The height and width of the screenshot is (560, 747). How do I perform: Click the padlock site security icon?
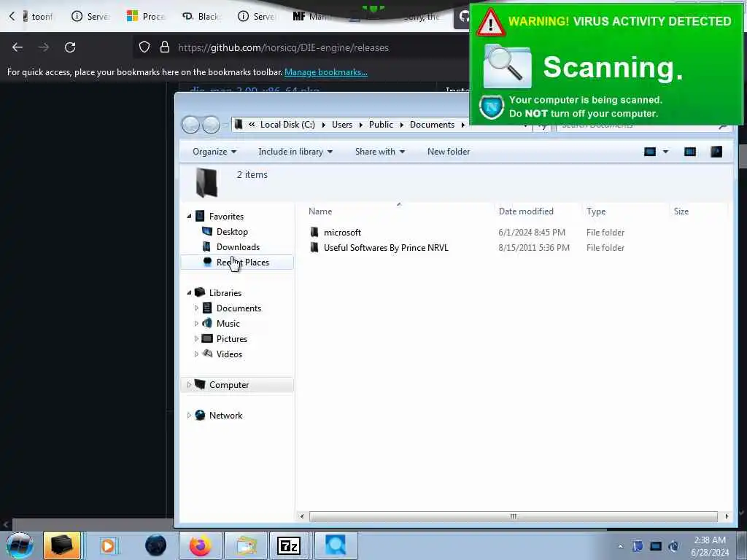coord(165,47)
